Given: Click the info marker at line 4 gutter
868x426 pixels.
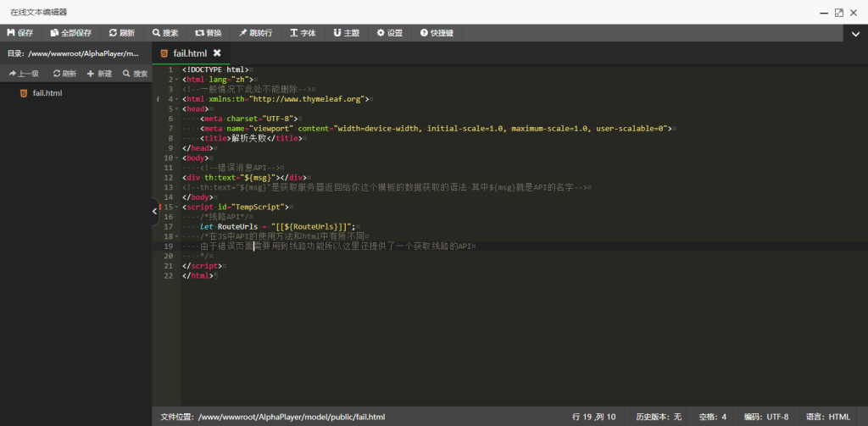Looking at the screenshot, I should (x=159, y=100).
